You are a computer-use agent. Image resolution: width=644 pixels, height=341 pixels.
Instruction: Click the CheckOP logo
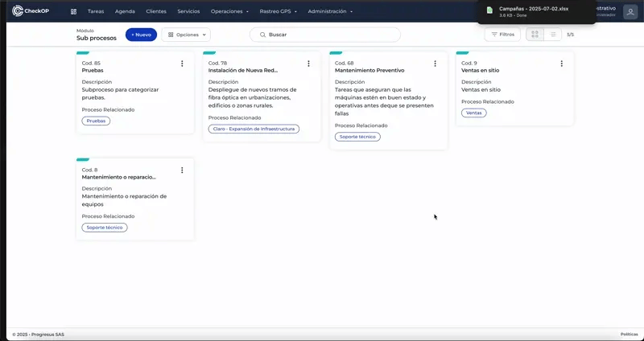pos(31,11)
